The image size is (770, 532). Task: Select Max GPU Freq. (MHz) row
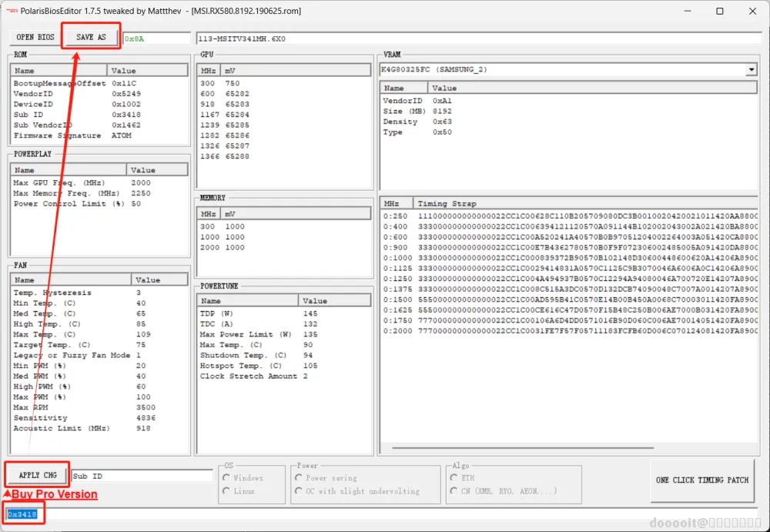(99, 182)
